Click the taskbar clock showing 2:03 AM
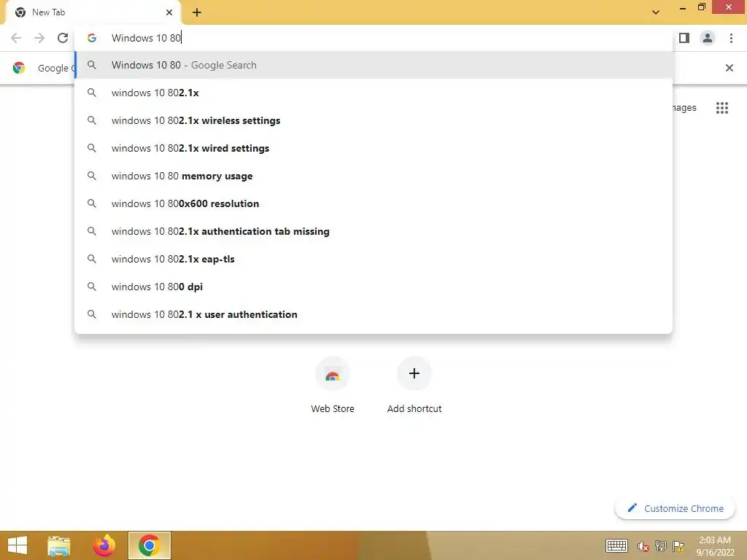747x560 pixels. point(715,546)
